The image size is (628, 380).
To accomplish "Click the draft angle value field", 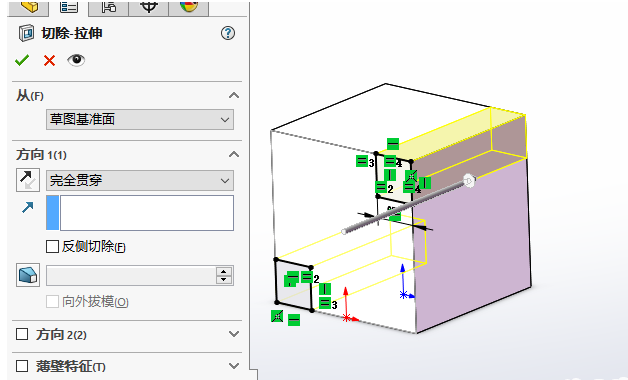I will 131,275.
